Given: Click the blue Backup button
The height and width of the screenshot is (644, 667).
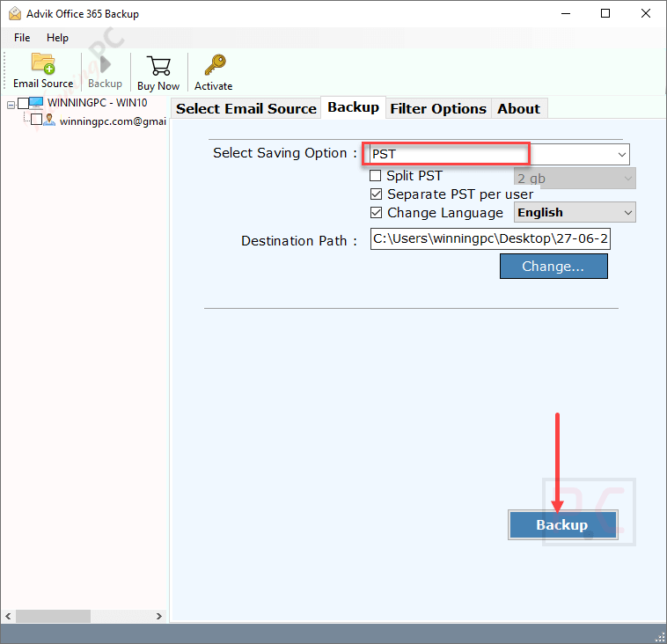Looking at the screenshot, I should [562, 525].
